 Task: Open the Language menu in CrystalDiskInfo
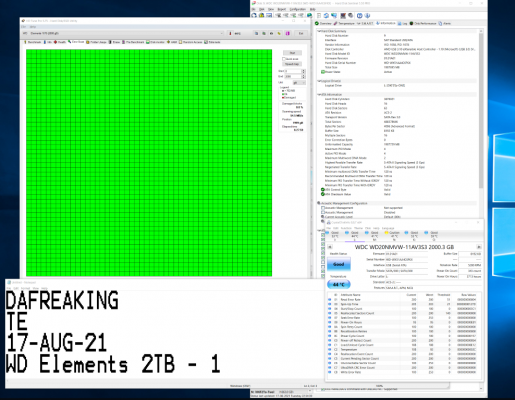click(x=388, y=228)
